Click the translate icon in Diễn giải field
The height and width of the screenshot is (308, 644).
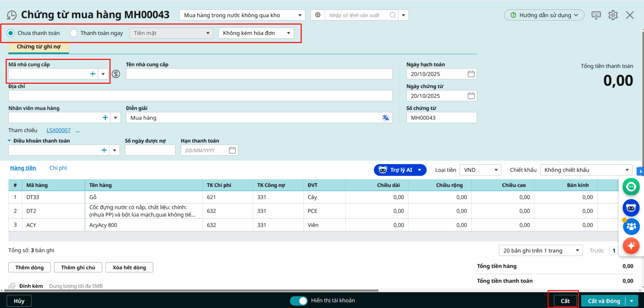tap(385, 118)
